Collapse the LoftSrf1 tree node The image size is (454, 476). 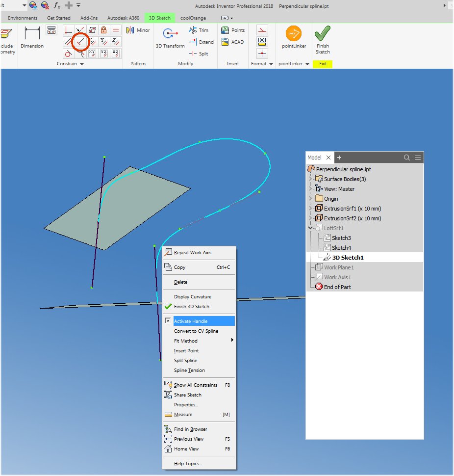[311, 228]
